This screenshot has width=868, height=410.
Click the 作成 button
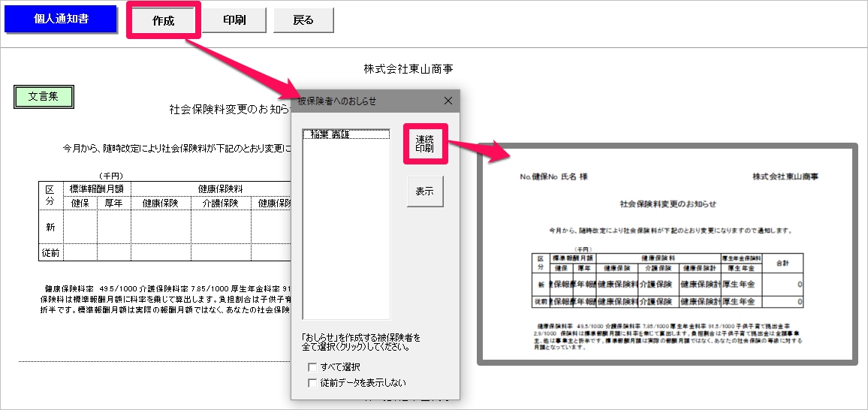coord(163,21)
